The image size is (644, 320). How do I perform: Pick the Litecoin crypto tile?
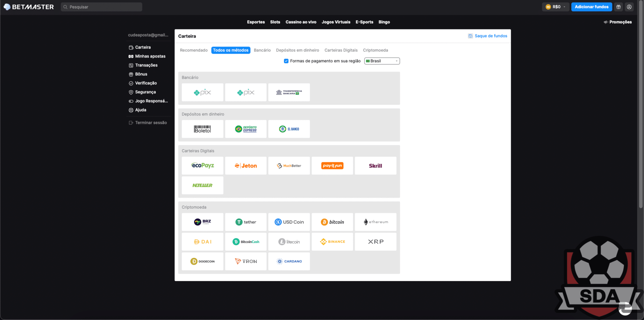(x=289, y=242)
